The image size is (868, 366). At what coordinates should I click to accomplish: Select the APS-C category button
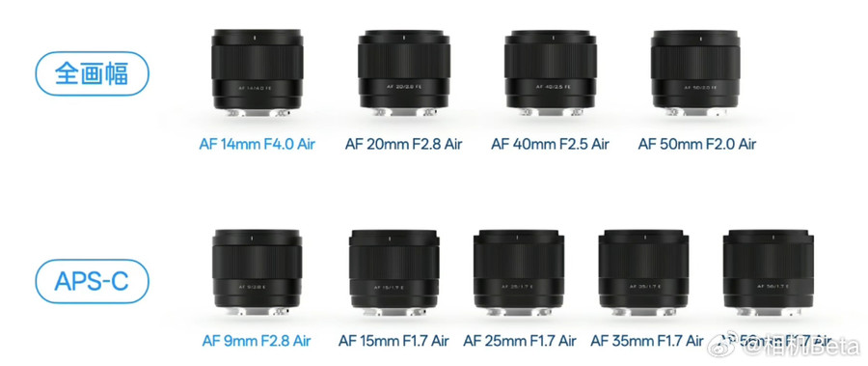[92, 281]
